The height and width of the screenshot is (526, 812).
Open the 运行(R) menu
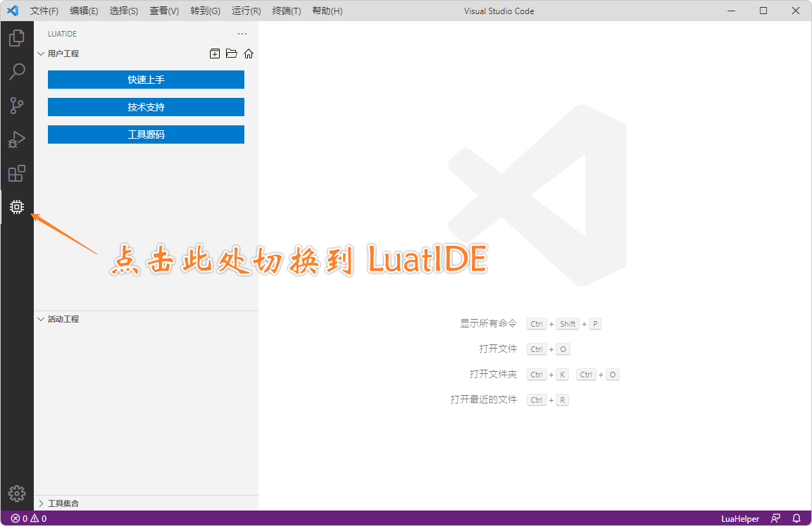click(246, 11)
